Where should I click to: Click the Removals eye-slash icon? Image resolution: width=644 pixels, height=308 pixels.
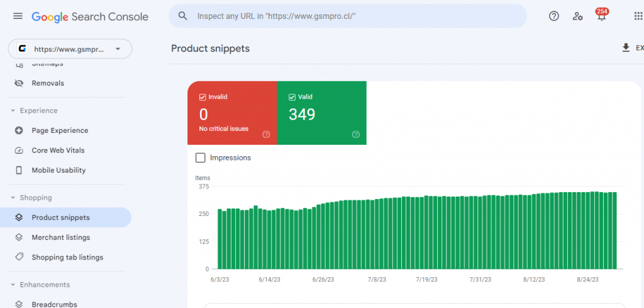(x=18, y=83)
